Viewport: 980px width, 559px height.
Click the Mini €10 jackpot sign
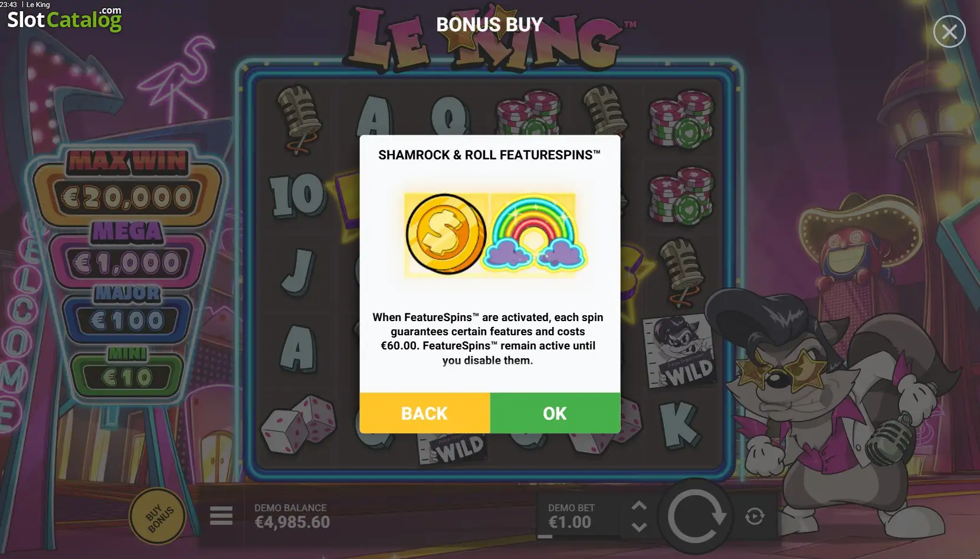pyautogui.click(x=127, y=371)
